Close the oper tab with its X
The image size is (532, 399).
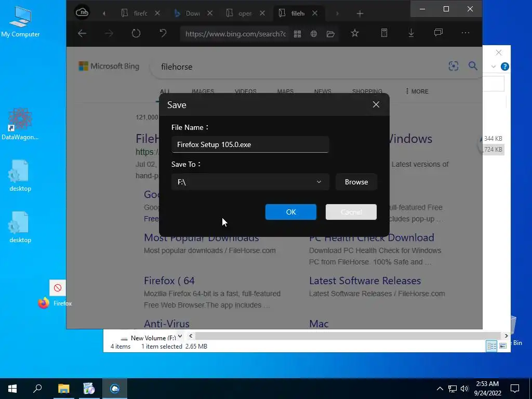(262, 13)
